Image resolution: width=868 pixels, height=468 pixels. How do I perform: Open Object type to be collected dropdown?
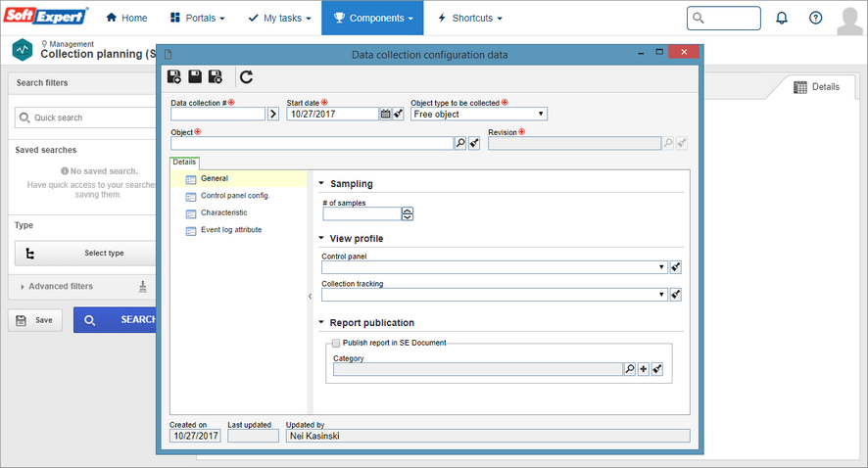[x=479, y=114]
